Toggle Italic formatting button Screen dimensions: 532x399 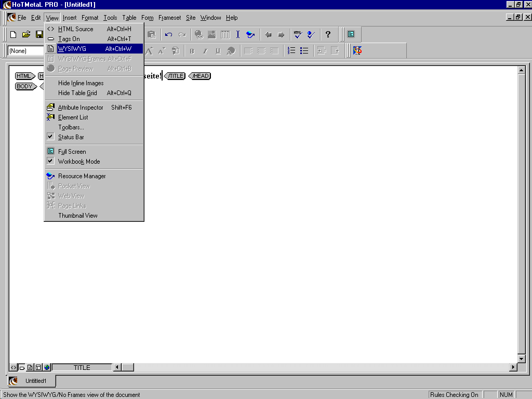click(x=205, y=51)
